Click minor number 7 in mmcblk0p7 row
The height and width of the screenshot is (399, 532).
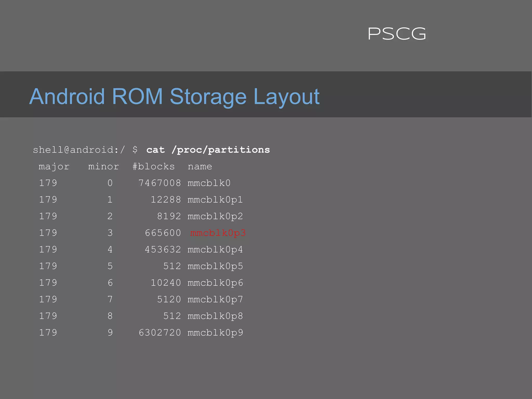tap(110, 299)
